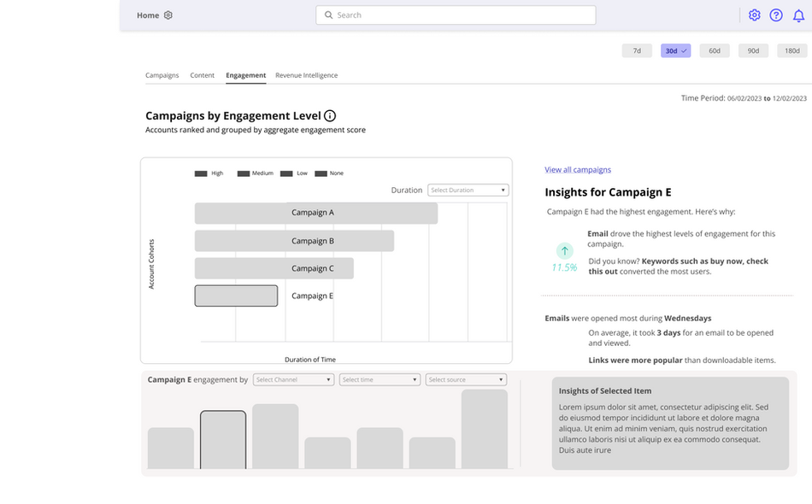Click the info icon next to Engagement Level
812x504 pixels.
pyautogui.click(x=330, y=116)
